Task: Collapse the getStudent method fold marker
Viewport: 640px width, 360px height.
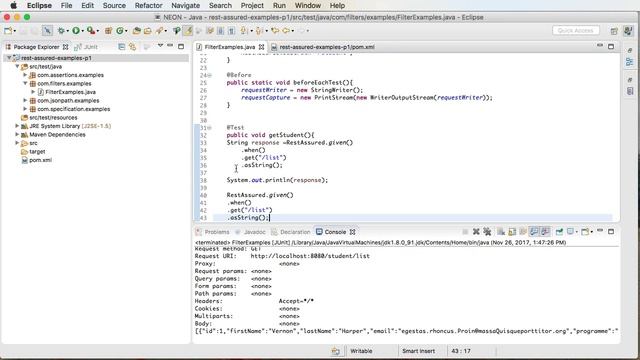Action: (209, 128)
